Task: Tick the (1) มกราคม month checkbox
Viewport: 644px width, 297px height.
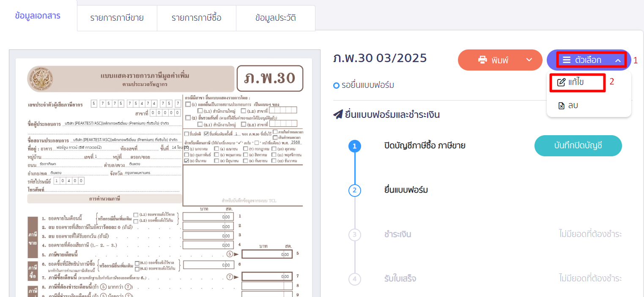Action: [186, 149]
